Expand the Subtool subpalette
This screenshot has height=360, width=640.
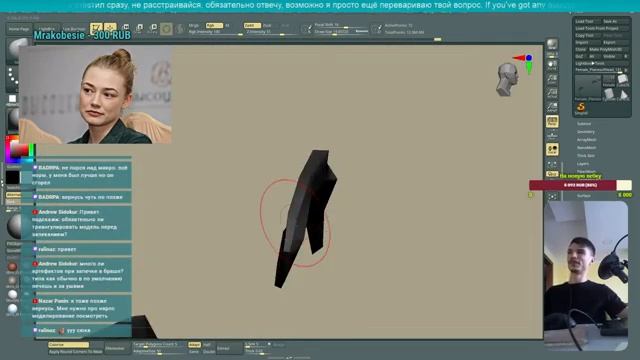[x=584, y=124]
